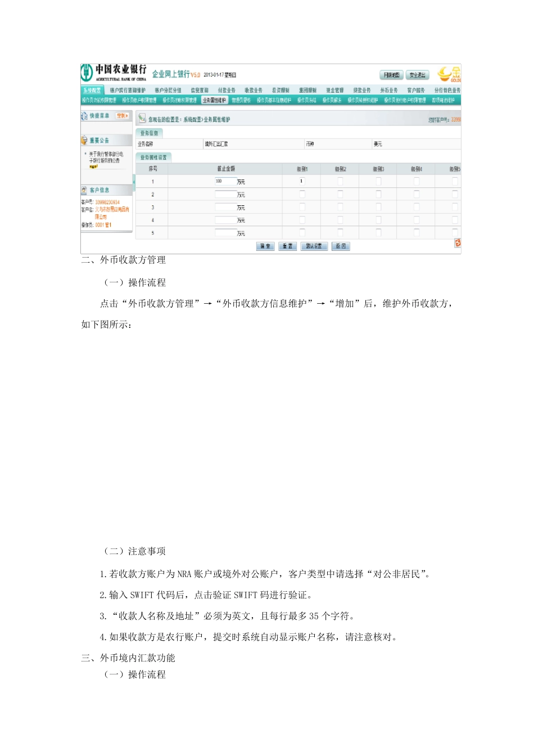The image size is (534, 756).
Task: Open the 账户分层分组 menu
Action: [168, 91]
